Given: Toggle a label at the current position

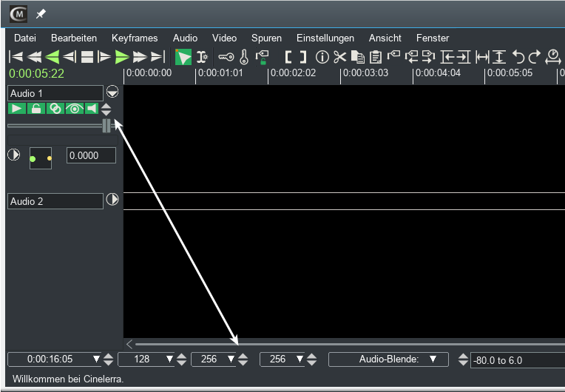Looking at the screenshot, I should [394, 56].
